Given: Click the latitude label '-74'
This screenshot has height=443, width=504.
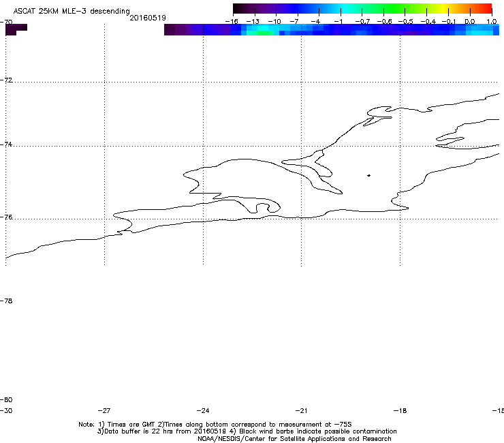Looking at the screenshot, I should pos(6,144).
